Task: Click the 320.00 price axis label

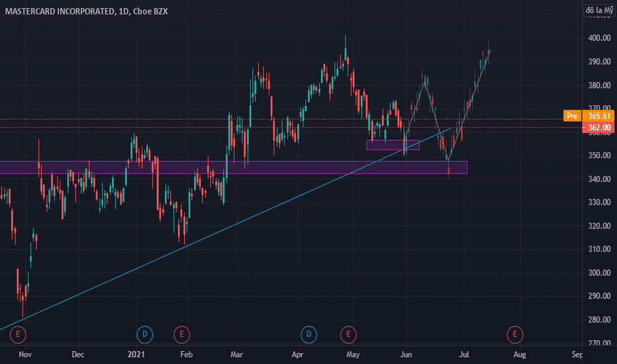Action: pyautogui.click(x=599, y=226)
